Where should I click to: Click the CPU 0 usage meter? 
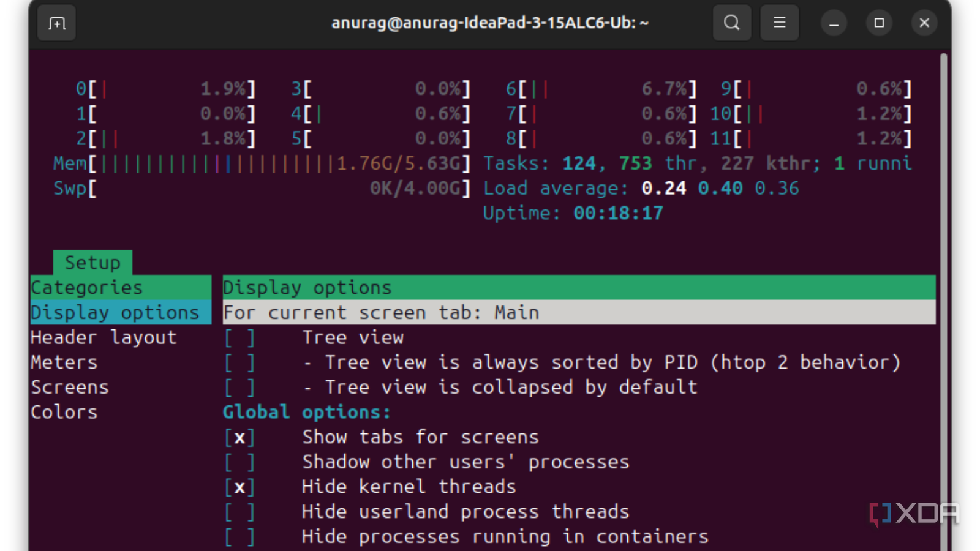pos(165,89)
